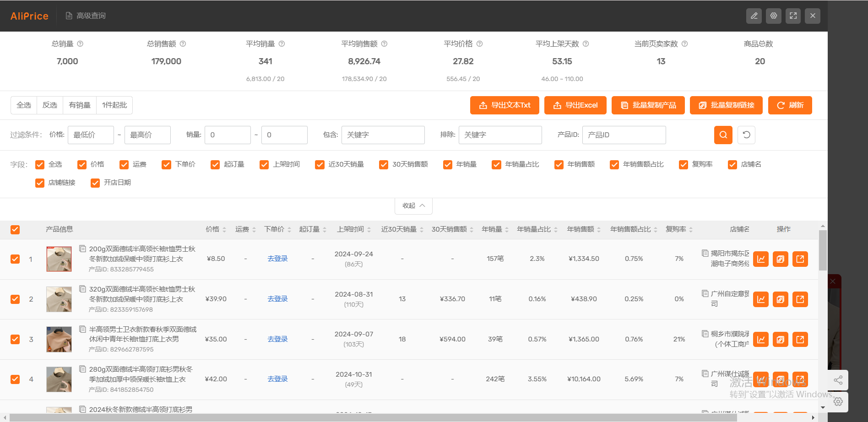Uncheck the 开店日期 field checkbox
This screenshot has width=868, height=422.
pos(95,183)
